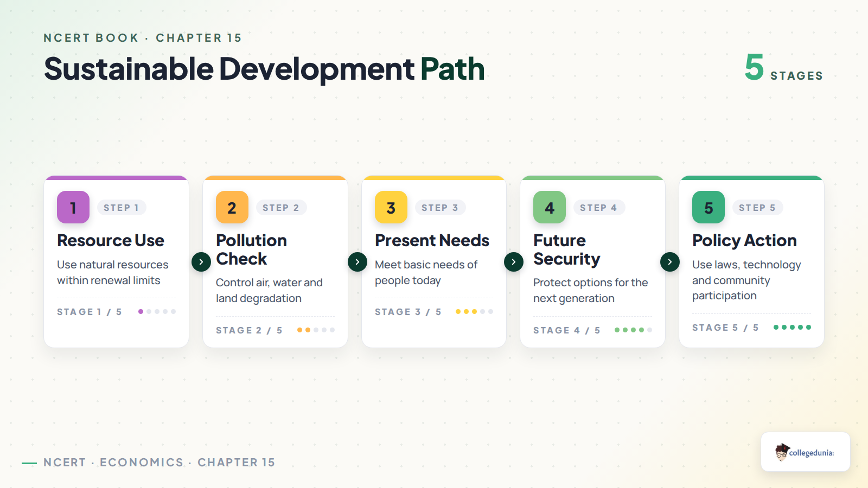Select the STEP 1 pill label
Screen dimensions: 868x488
point(122,208)
